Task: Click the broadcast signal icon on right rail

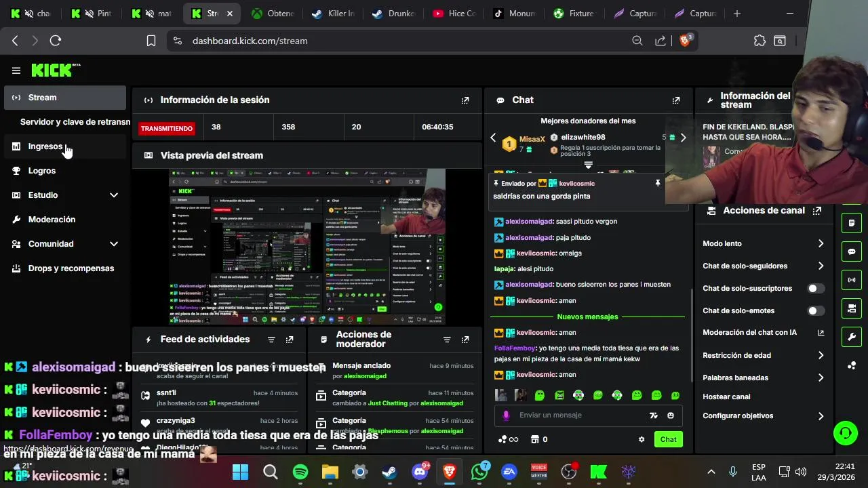Action: tap(852, 280)
